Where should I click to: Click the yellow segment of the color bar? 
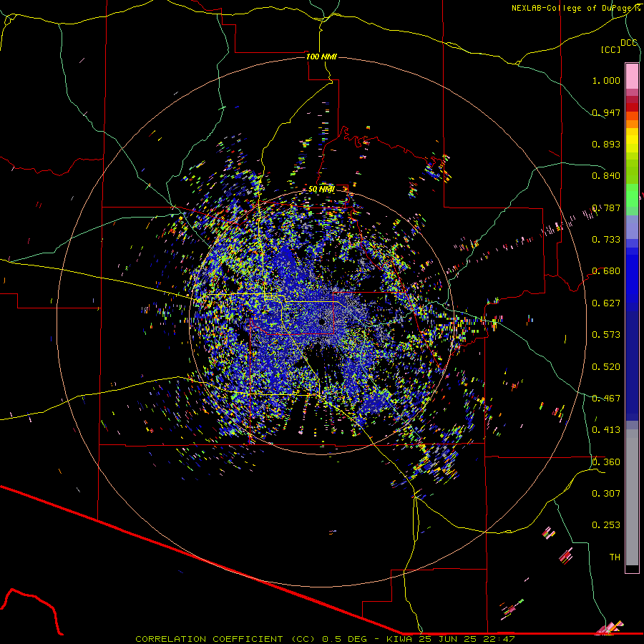(x=632, y=140)
